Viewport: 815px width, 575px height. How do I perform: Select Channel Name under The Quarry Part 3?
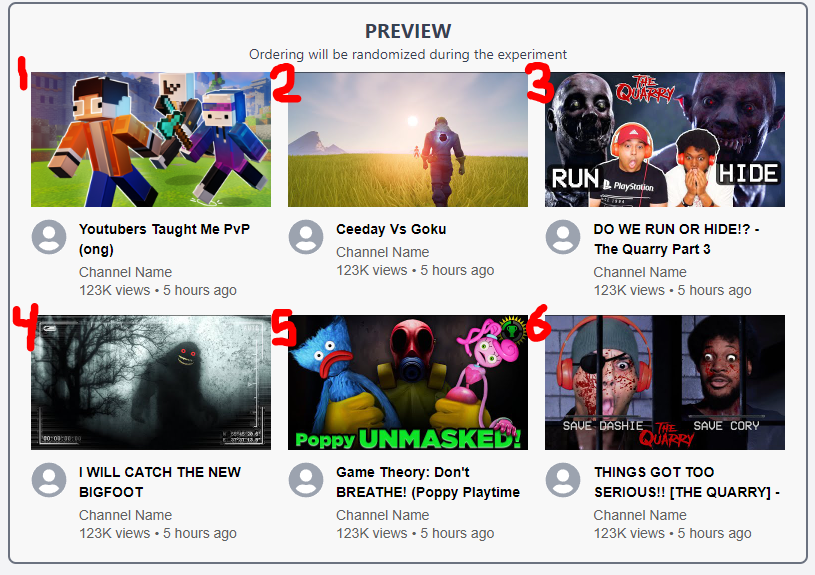[x=640, y=272]
